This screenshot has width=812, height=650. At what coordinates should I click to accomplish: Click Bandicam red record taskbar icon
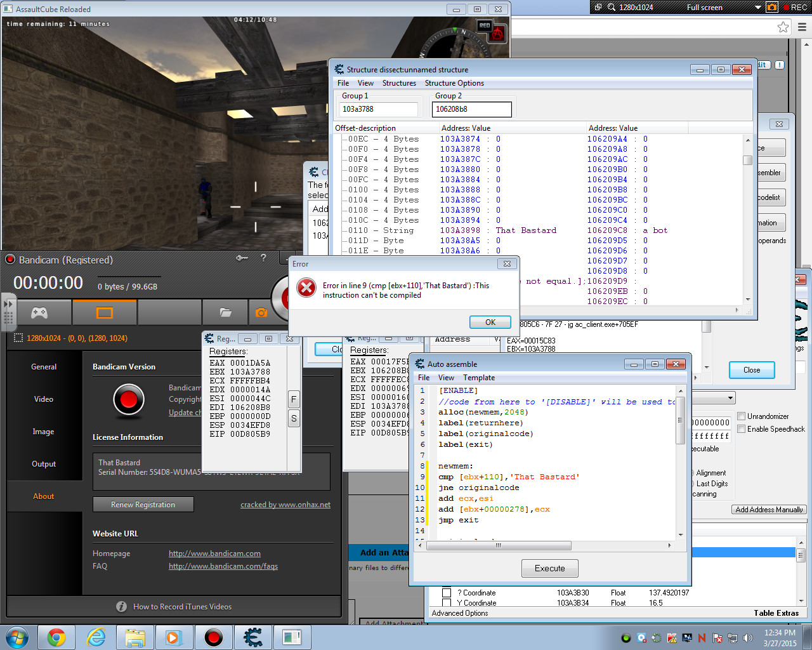click(214, 637)
